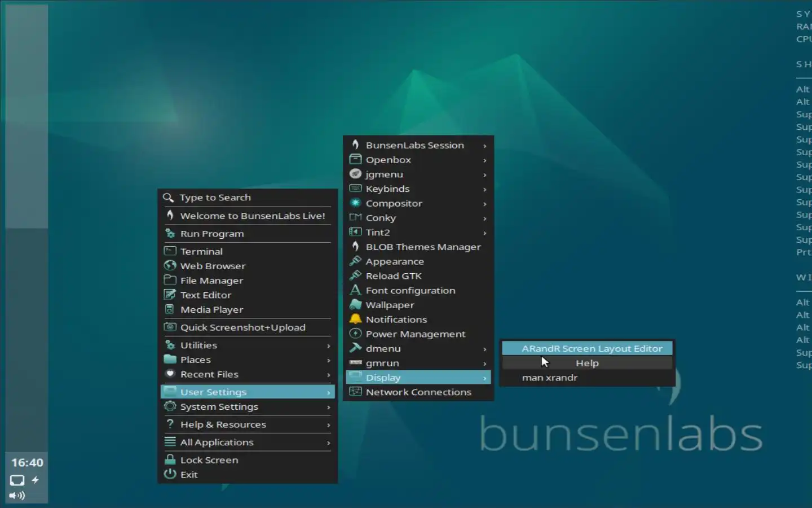Click the Media Player icon
The height and width of the screenshot is (508, 812).
click(170, 309)
